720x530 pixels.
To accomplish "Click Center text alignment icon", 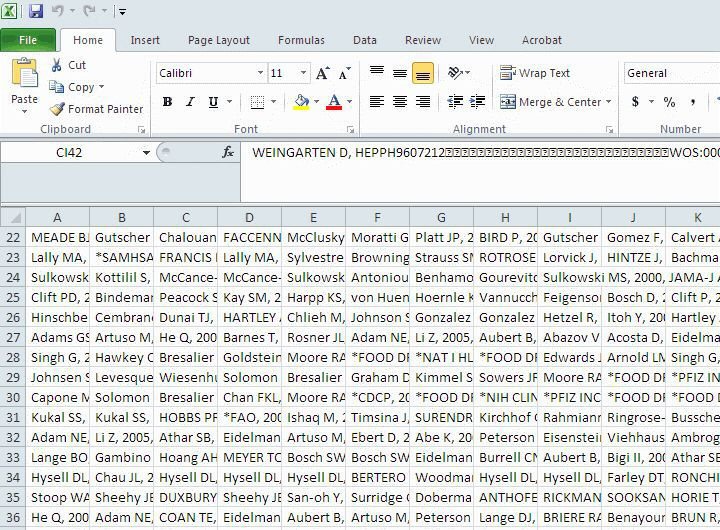I will [x=400, y=101].
